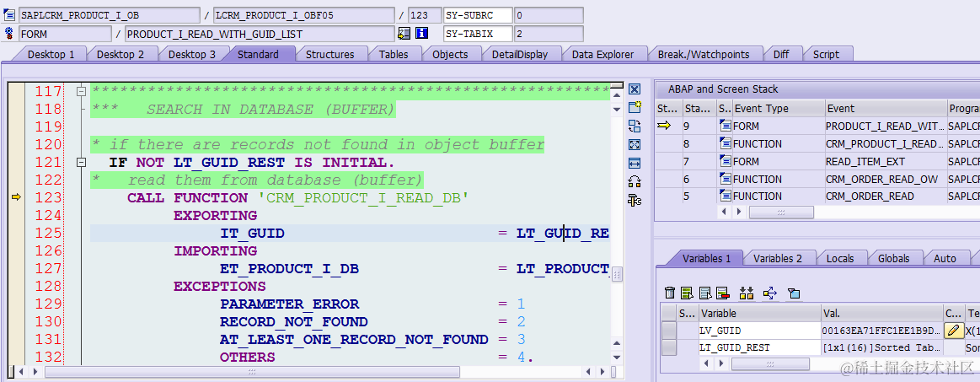
Task: Select the LV_GUID row selector button
Action: pos(669,330)
